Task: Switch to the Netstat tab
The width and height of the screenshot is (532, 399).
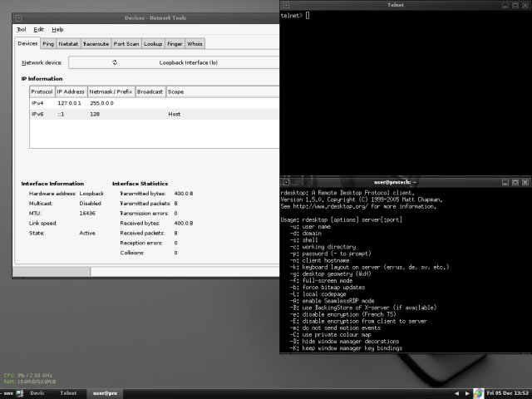Action: click(x=68, y=43)
